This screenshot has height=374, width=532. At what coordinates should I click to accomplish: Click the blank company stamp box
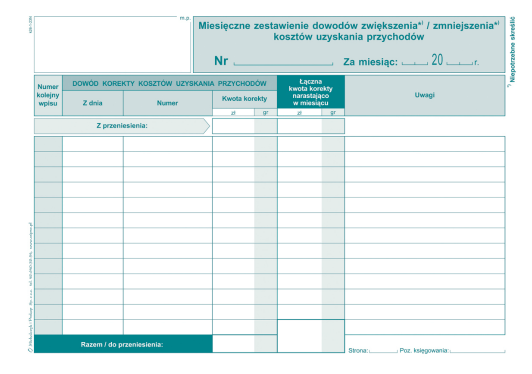coord(112,44)
